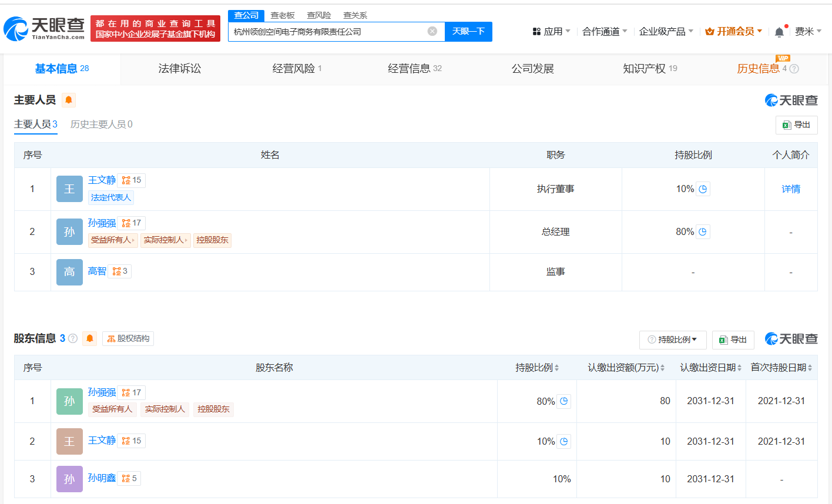This screenshot has height=504, width=832.
Task: Switch to the 知识产权 tab
Action: (650, 69)
